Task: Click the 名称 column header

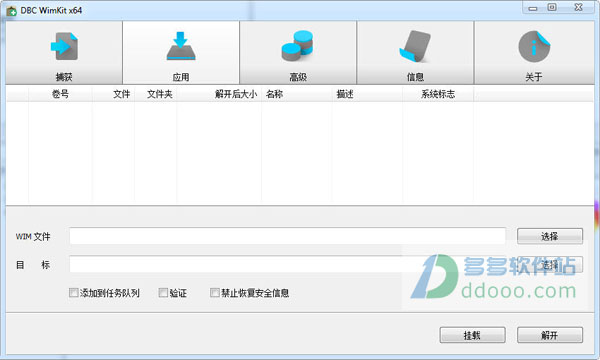Action: click(x=297, y=94)
